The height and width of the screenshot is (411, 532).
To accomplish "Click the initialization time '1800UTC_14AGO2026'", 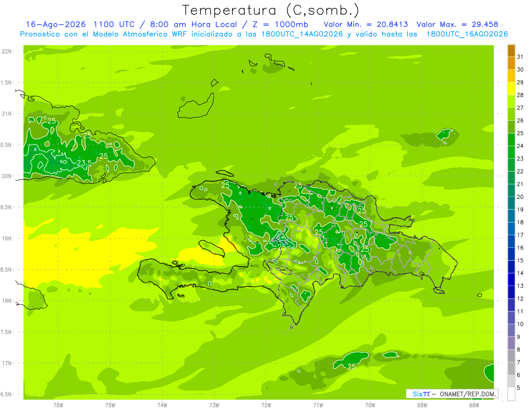I will point(301,34).
